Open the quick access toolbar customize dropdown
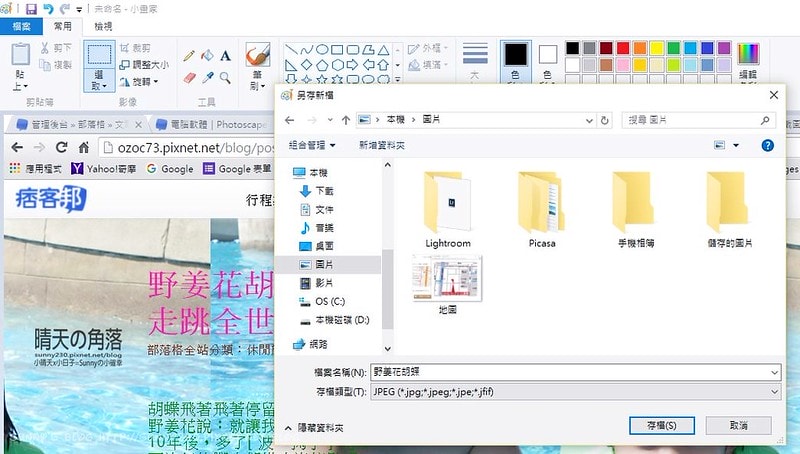Viewport: 800px width, 454px height. (x=79, y=9)
